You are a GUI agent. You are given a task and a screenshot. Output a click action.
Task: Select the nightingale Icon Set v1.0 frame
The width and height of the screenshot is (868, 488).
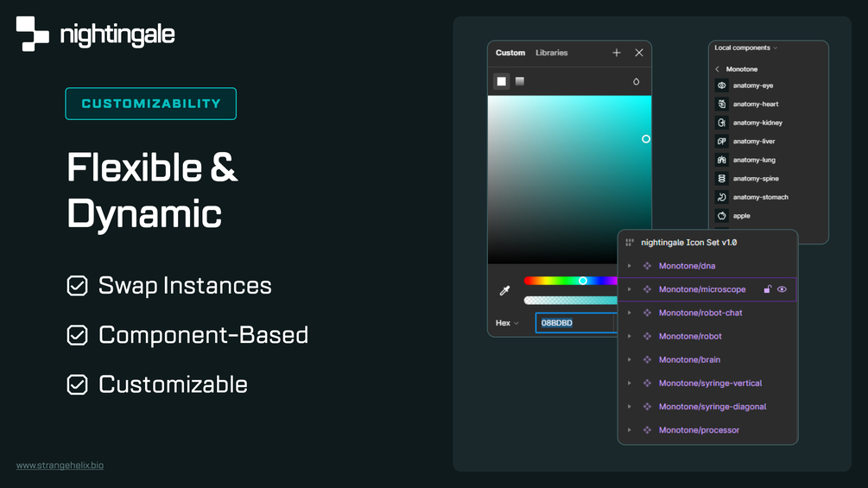point(688,243)
